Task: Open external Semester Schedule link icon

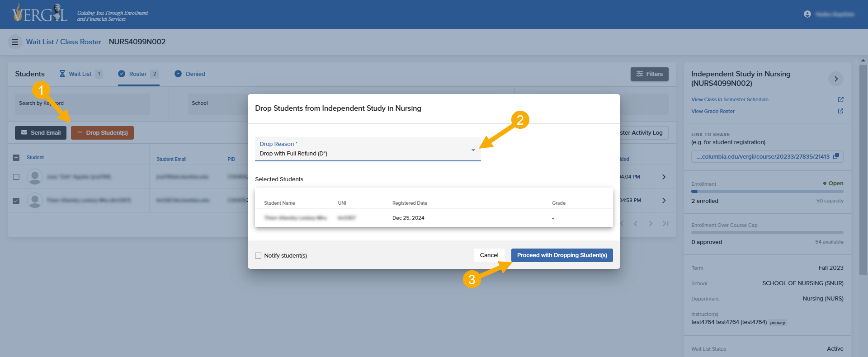Action: (x=840, y=99)
